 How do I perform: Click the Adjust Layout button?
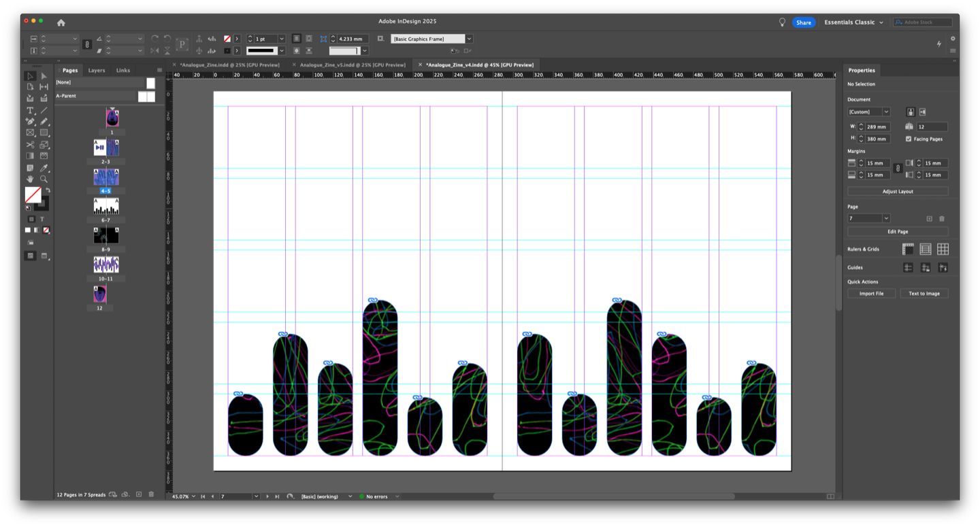click(x=898, y=192)
